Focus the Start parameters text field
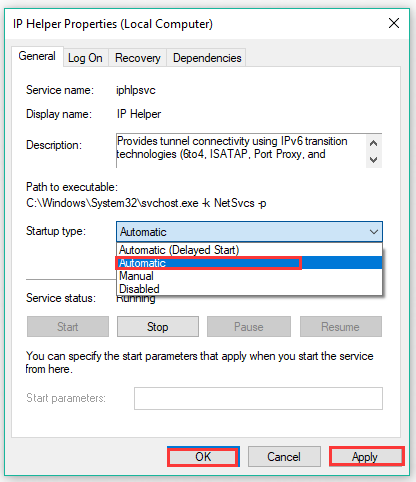Screen dimensions: 416x482 (x=258, y=398)
